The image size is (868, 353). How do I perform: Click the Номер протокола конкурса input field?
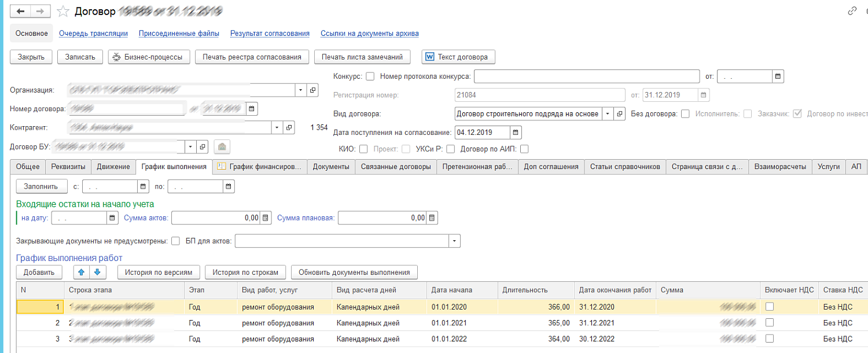587,76
